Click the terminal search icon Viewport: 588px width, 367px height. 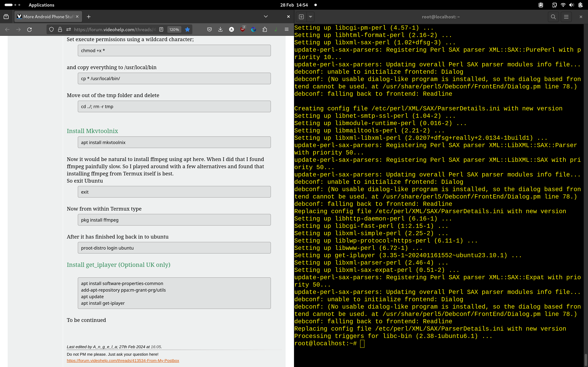click(x=553, y=17)
